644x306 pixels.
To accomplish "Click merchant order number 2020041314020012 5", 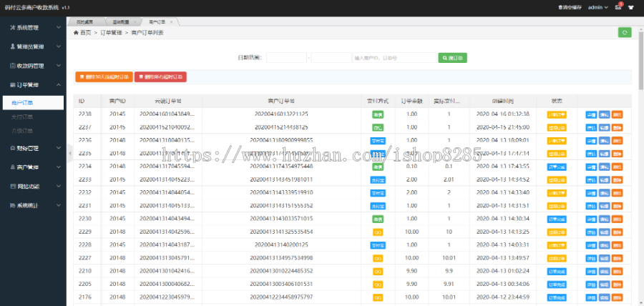I will (x=281, y=245).
